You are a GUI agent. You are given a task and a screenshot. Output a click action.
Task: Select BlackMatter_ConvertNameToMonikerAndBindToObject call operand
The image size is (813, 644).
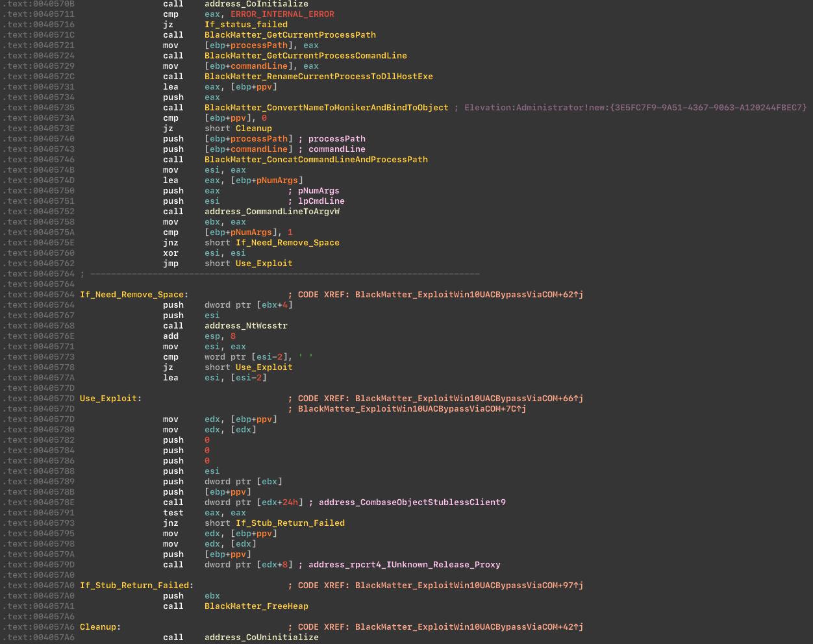point(326,108)
